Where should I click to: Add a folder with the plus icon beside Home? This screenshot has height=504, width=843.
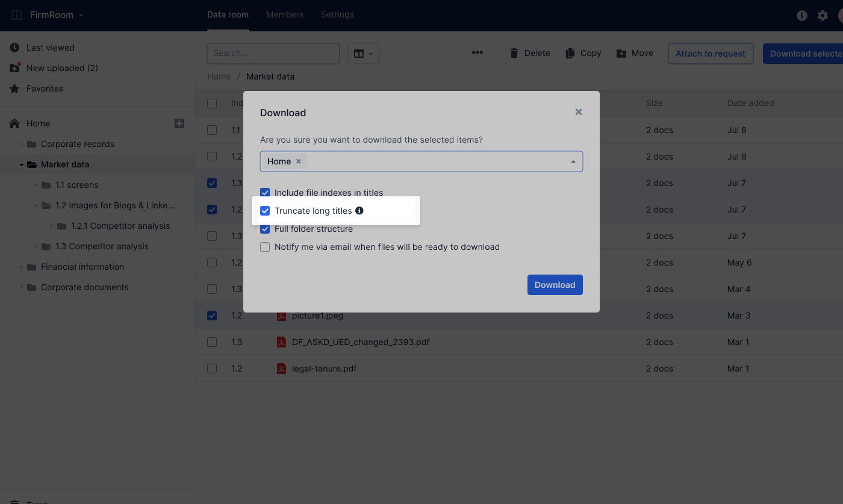[179, 123]
